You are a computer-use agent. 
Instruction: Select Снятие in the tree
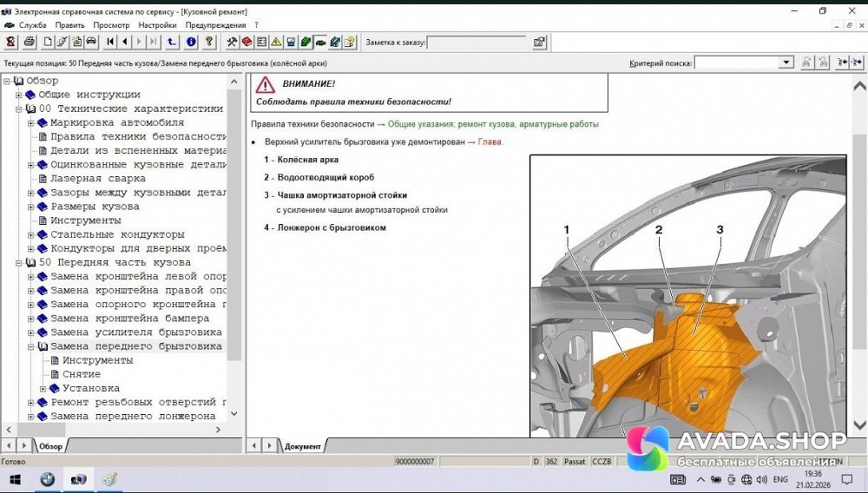[81, 374]
